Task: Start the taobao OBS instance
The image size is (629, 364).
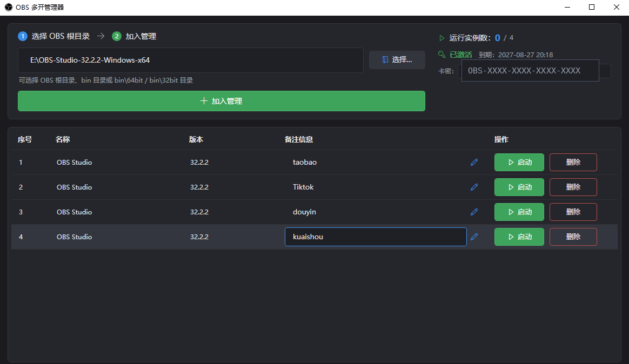Action: pyautogui.click(x=519, y=163)
